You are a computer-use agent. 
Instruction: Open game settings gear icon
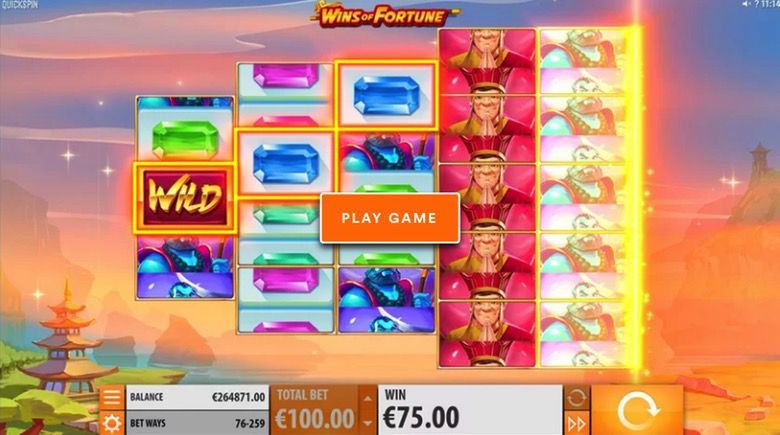coord(112,423)
